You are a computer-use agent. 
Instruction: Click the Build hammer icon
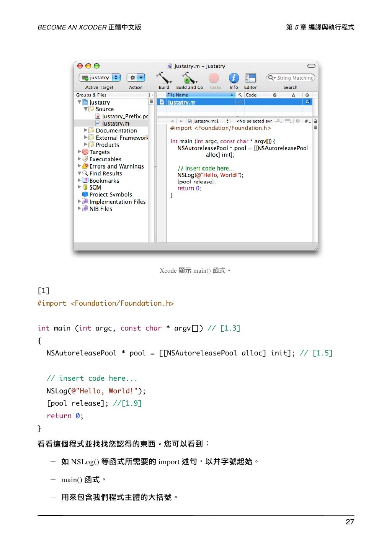click(x=164, y=78)
